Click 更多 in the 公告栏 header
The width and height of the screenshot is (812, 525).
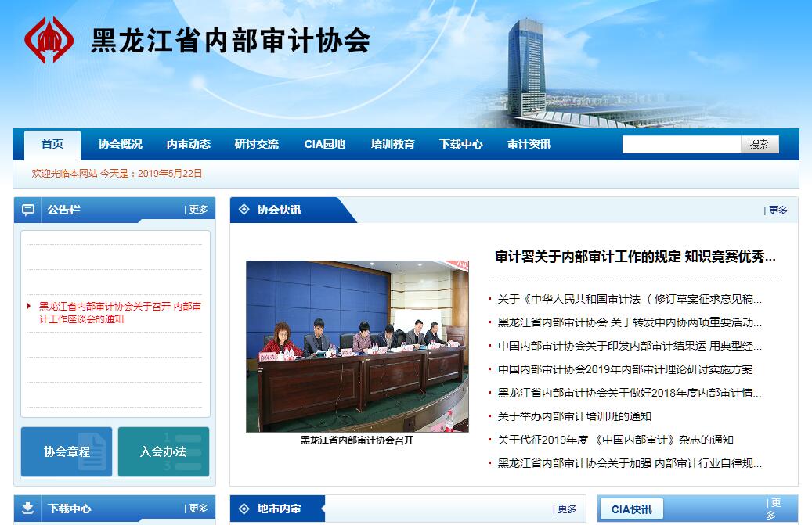pos(198,210)
